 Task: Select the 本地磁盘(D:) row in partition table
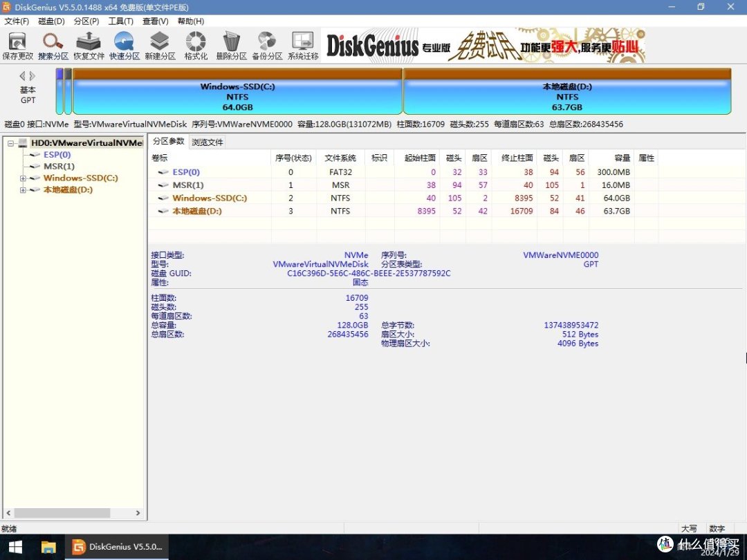(403, 211)
